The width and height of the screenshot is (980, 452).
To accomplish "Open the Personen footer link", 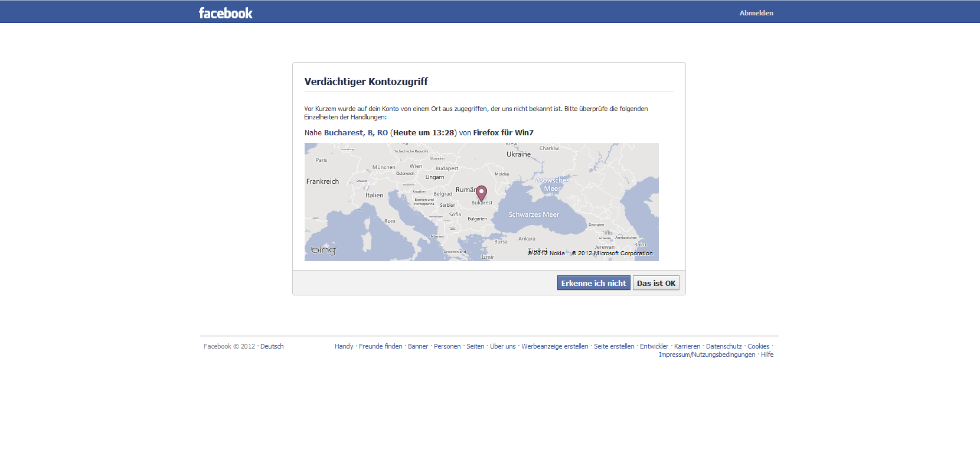I will pyautogui.click(x=447, y=346).
